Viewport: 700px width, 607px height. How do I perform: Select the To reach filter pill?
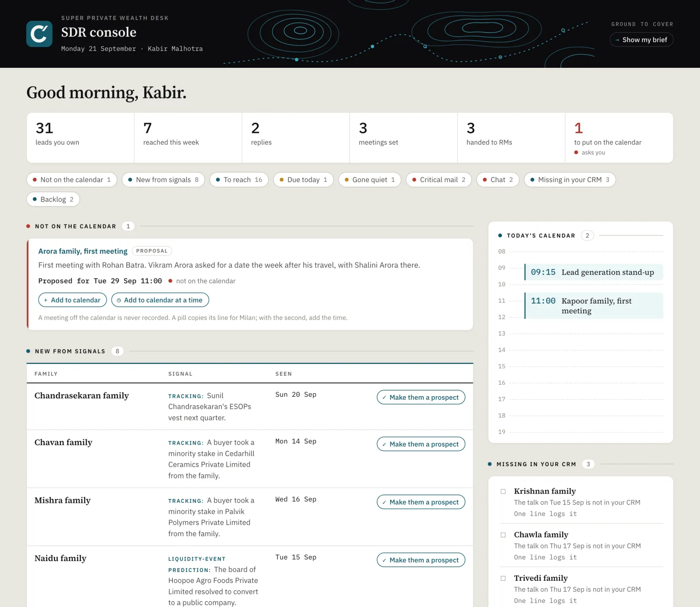tap(239, 180)
